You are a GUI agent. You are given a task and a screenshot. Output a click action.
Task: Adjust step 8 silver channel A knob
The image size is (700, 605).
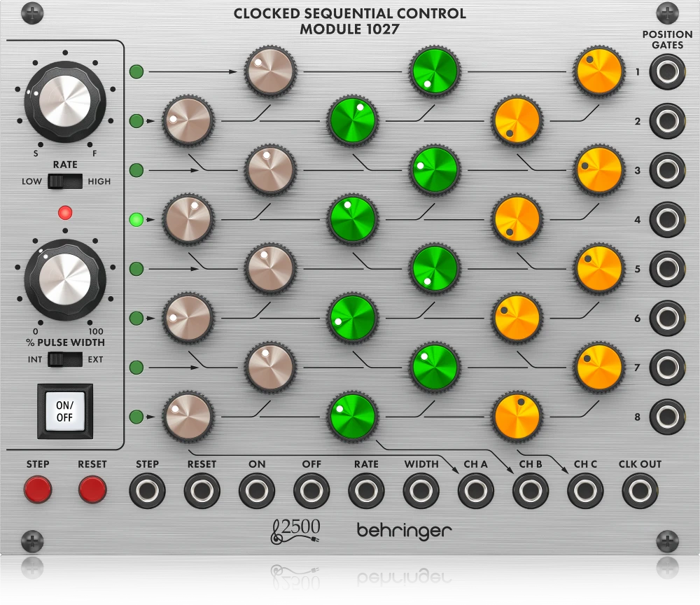tap(188, 417)
